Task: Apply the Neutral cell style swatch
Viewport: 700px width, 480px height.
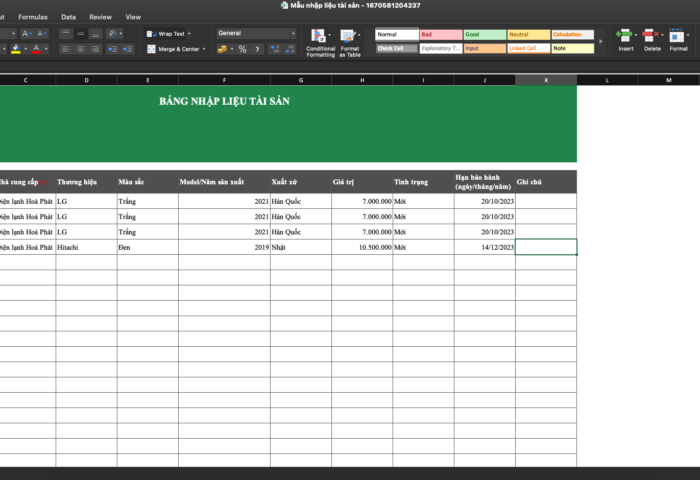Action: click(x=528, y=34)
